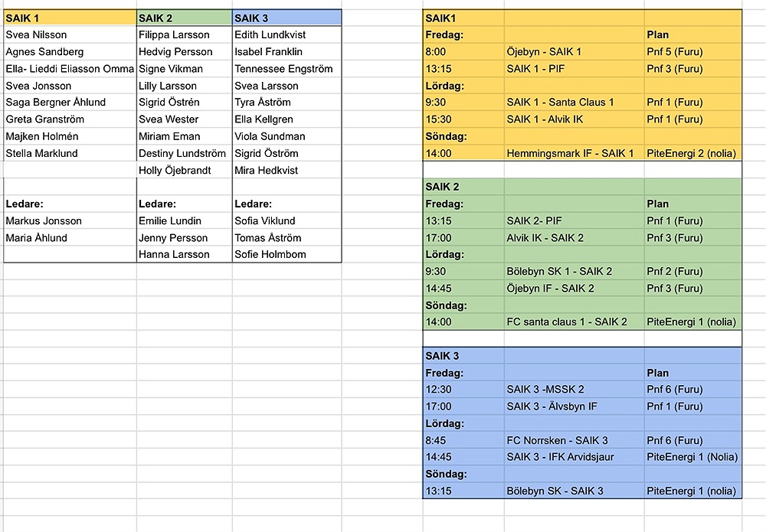
Task: Click the cell containing Svea Nilsson
Action: [70, 34]
